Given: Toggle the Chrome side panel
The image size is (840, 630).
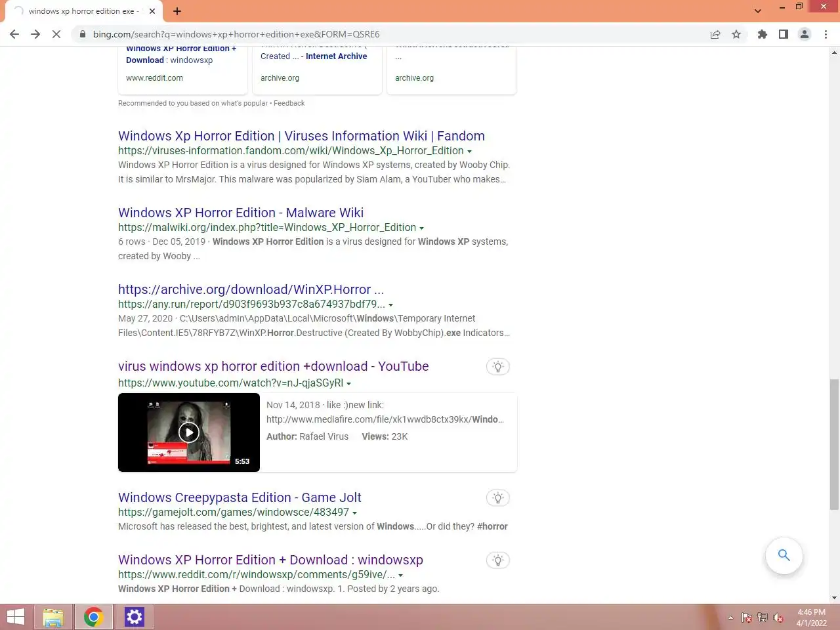Looking at the screenshot, I should point(784,34).
